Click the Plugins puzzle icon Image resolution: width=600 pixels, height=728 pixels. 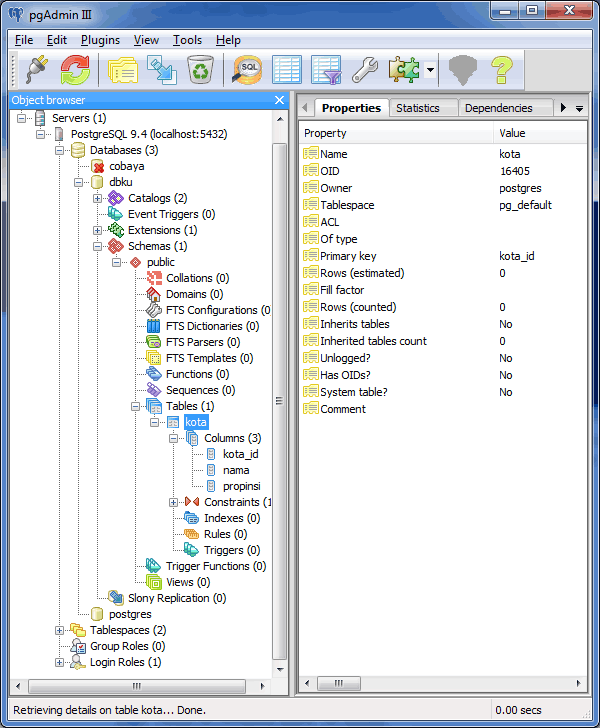pos(404,70)
